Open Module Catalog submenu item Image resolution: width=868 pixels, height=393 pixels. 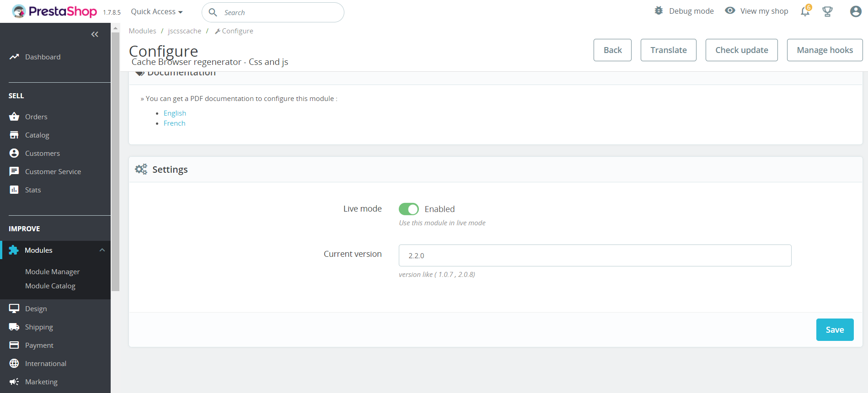(50, 286)
